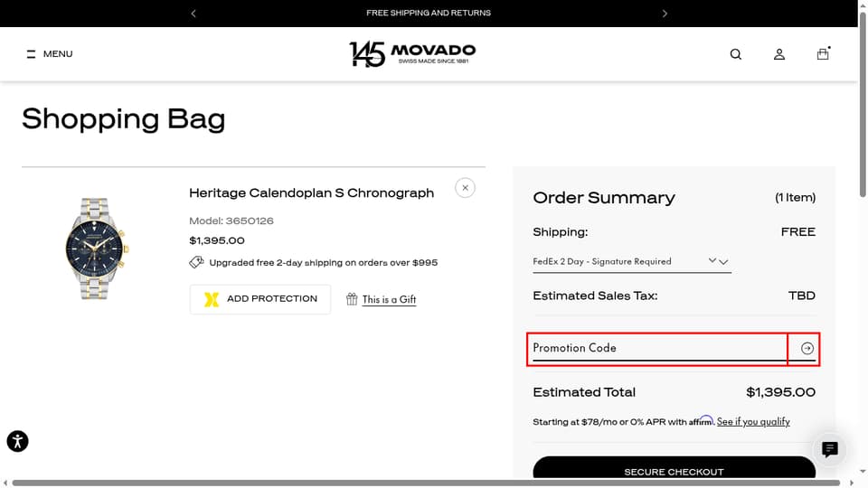Open the hamburger MENU
868x488 pixels.
click(x=49, y=53)
